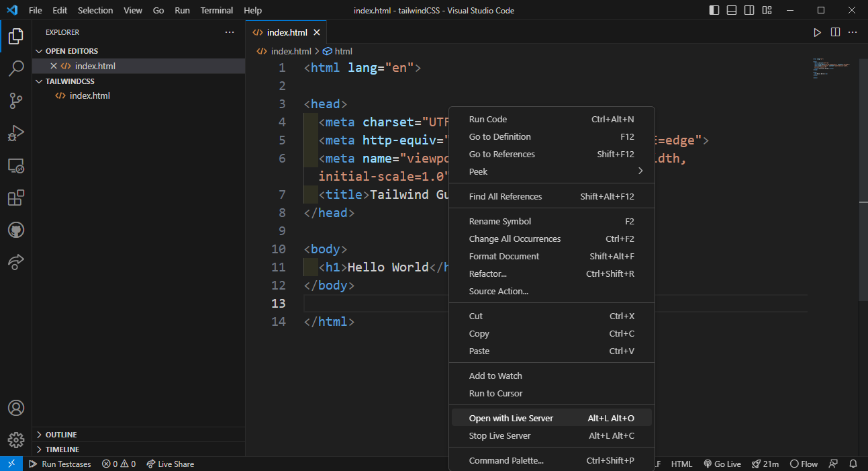Click the Accounts icon
The width and height of the screenshot is (868, 471).
pos(16,408)
